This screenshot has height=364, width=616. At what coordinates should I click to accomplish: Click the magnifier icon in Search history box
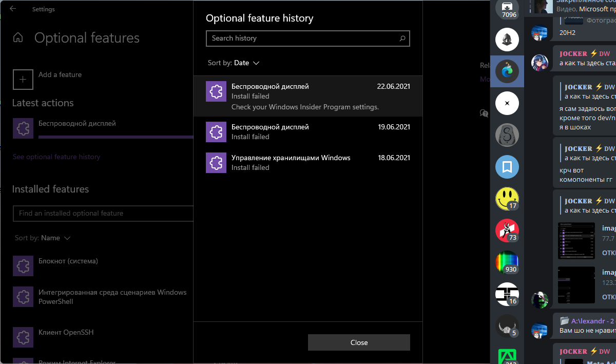click(x=402, y=38)
